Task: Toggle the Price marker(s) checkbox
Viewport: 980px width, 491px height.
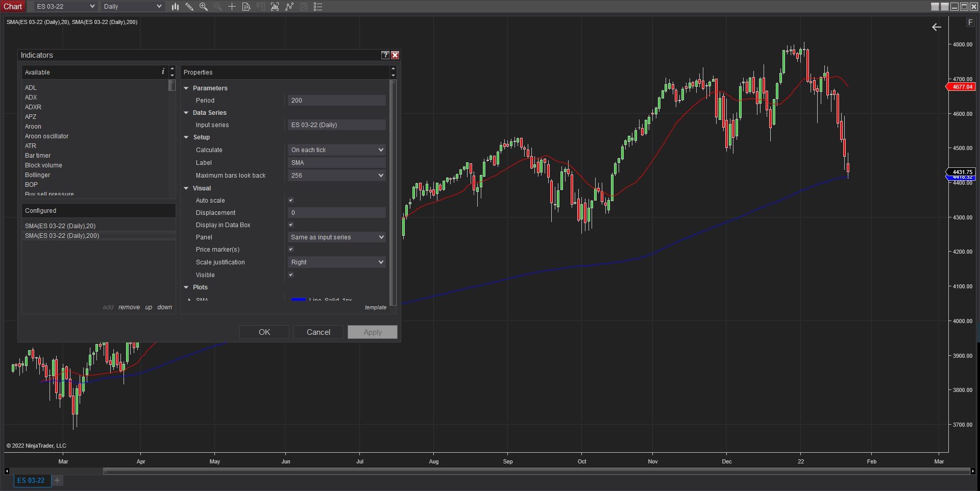Action: (291, 250)
